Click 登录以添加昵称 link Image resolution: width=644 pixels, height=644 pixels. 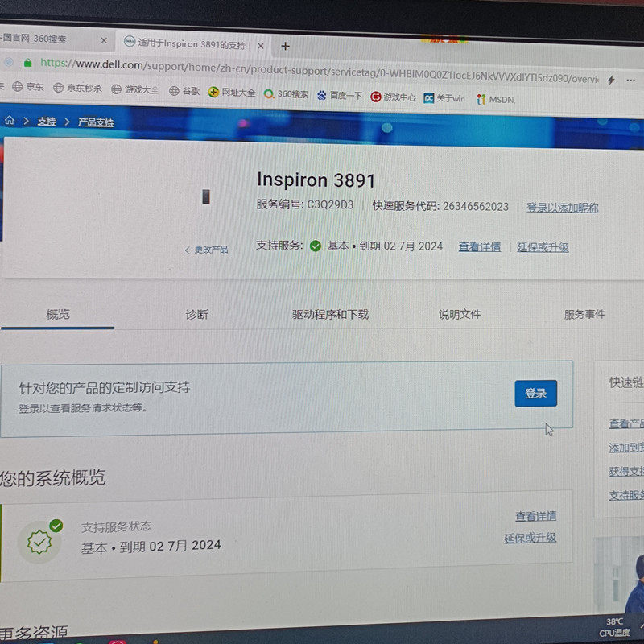tap(562, 208)
